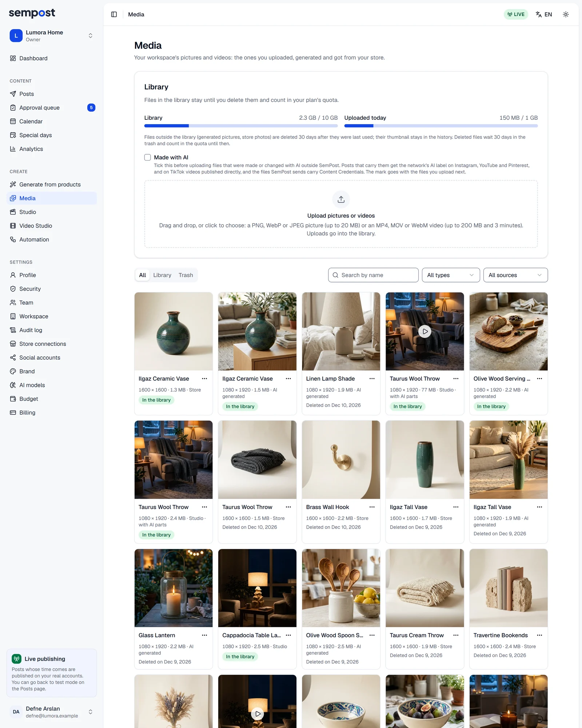Open the Calendar page

[52, 122]
